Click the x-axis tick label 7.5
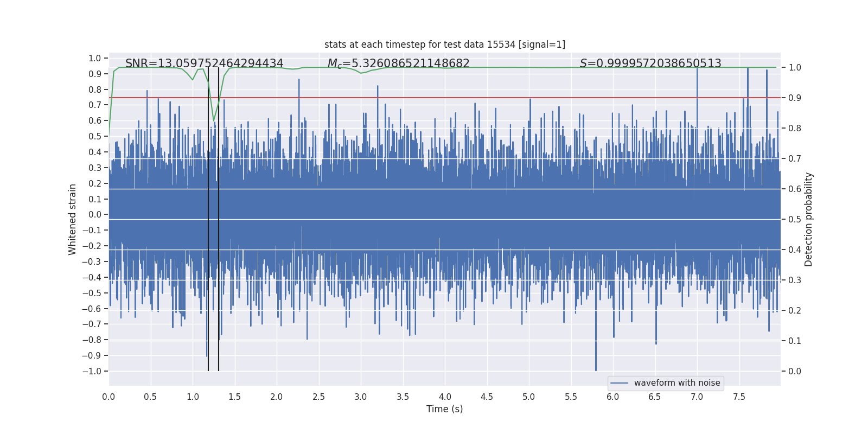This screenshot has height=434, width=868. coord(739,397)
